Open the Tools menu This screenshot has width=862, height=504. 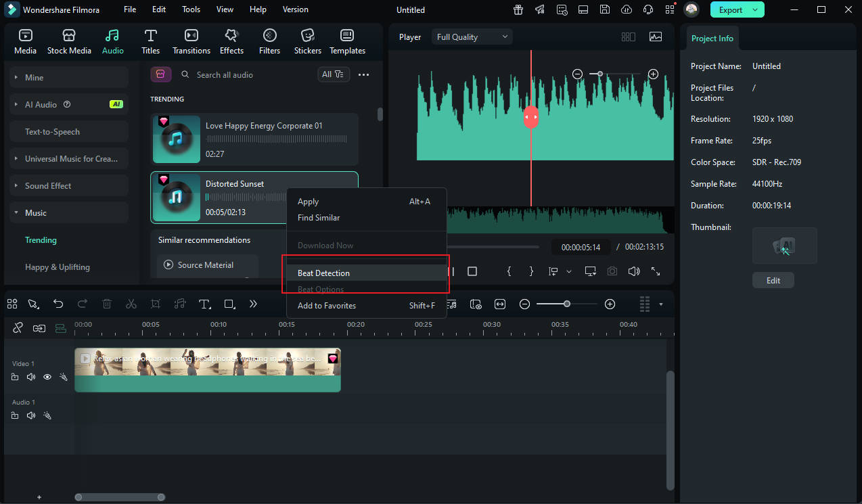(x=191, y=9)
